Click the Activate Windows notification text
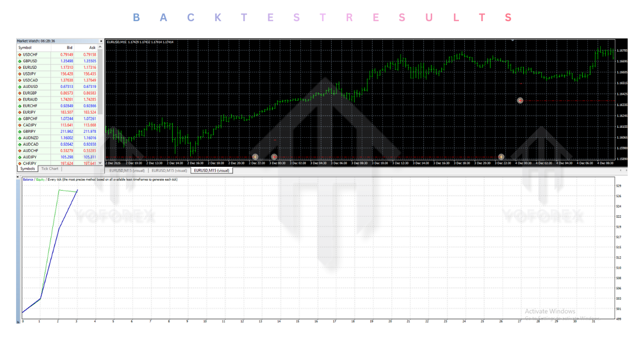The image size is (644, 362). click(x=551, y=311)
